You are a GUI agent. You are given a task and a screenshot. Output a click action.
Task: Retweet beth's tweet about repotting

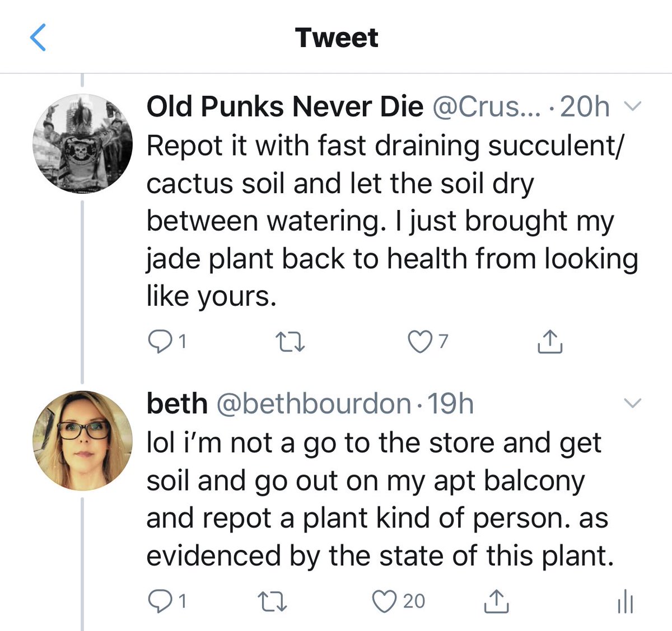[273, 601]
